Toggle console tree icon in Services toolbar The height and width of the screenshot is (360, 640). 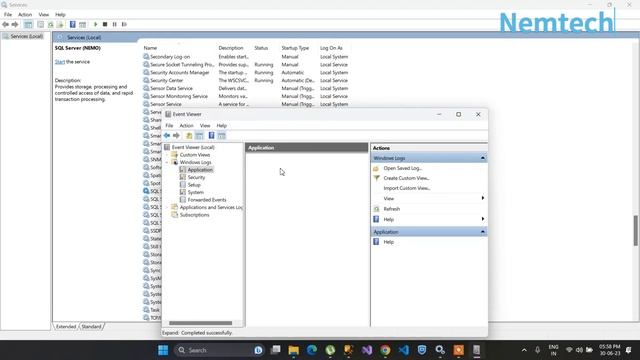28,24
